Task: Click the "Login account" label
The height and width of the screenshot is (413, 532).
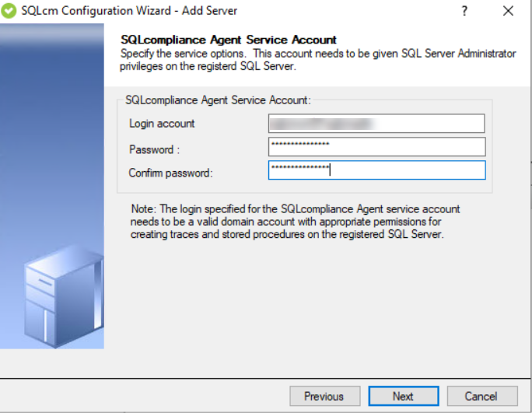Action: tap(162, 124)
